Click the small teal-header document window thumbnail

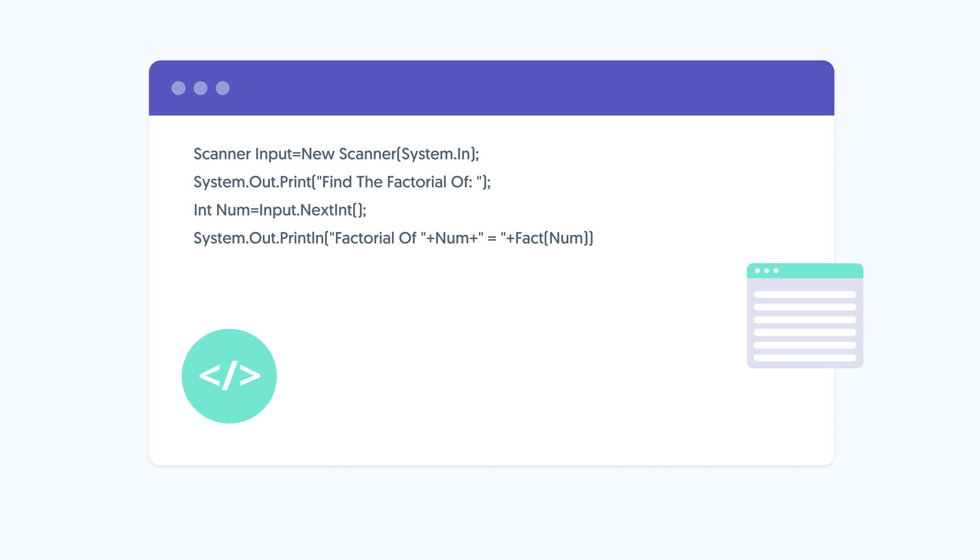coord(805,315)
